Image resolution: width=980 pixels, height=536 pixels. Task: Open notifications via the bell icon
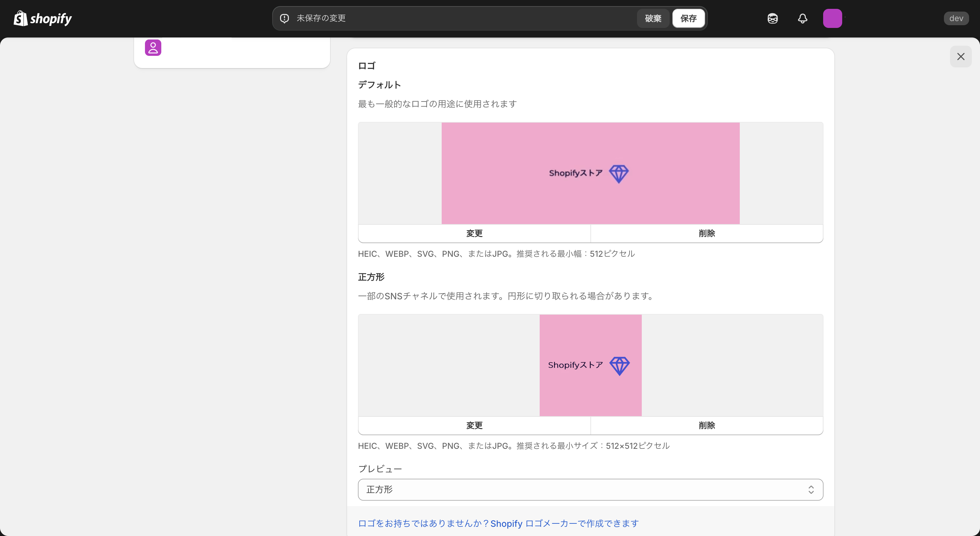click(802, 18)
